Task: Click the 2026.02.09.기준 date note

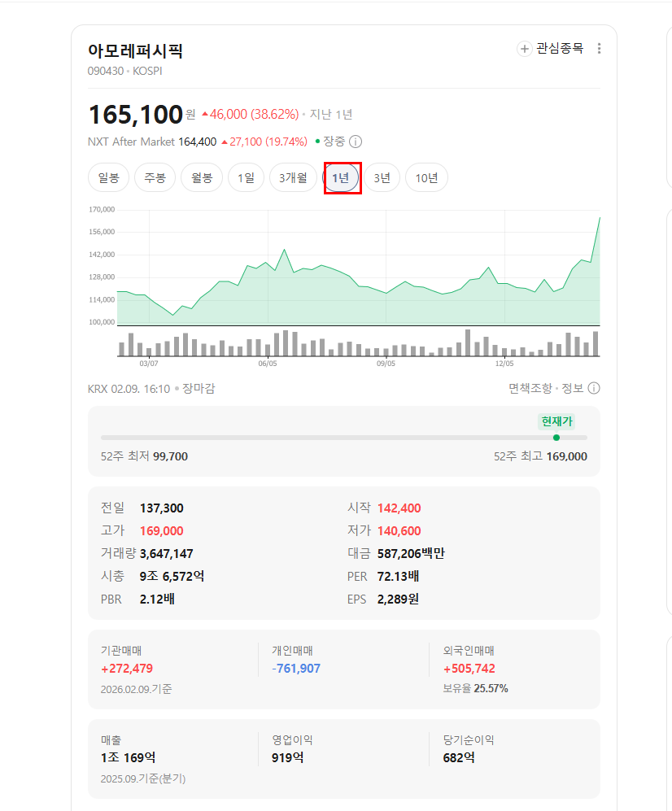Action: pos(137,689)
